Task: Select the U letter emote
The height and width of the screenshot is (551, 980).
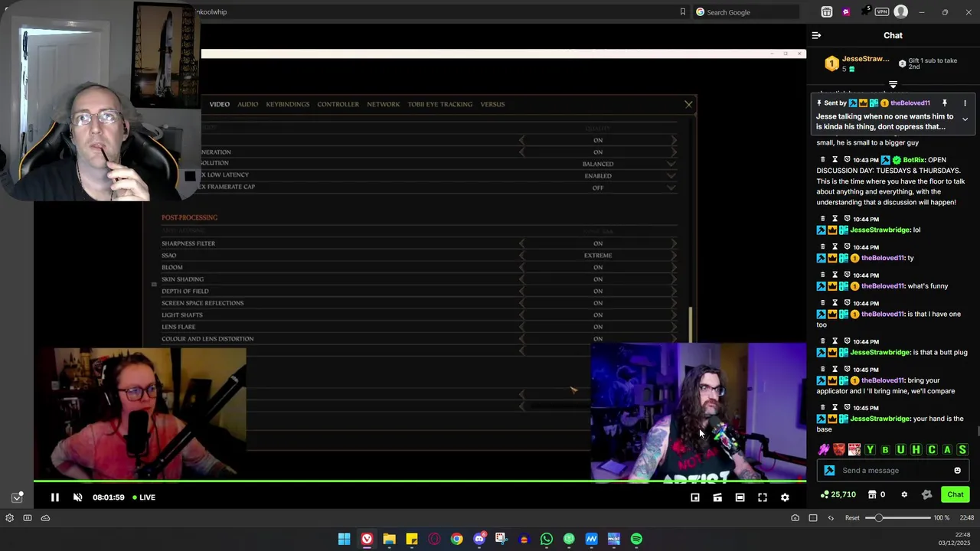Action: [900, 450]
